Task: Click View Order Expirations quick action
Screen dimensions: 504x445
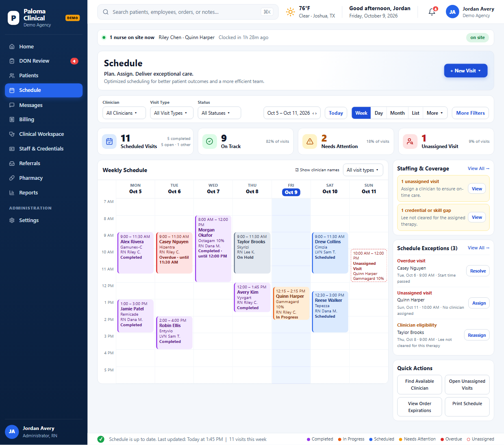Action: (x=419, y=407)
